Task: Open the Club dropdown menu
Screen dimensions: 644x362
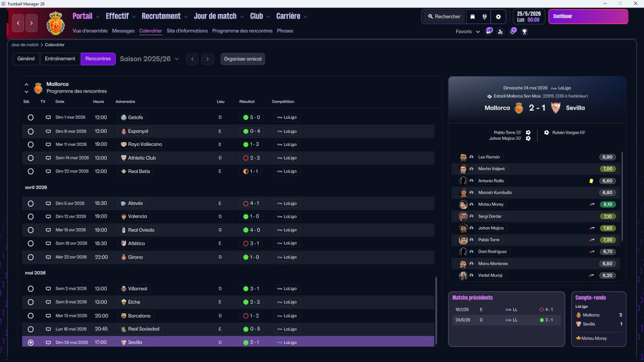Action: (x=260, y=16)
